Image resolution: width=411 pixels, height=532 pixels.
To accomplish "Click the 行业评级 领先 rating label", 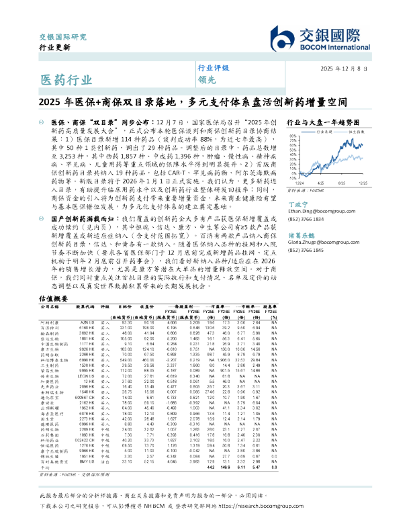I will (212, 73).
